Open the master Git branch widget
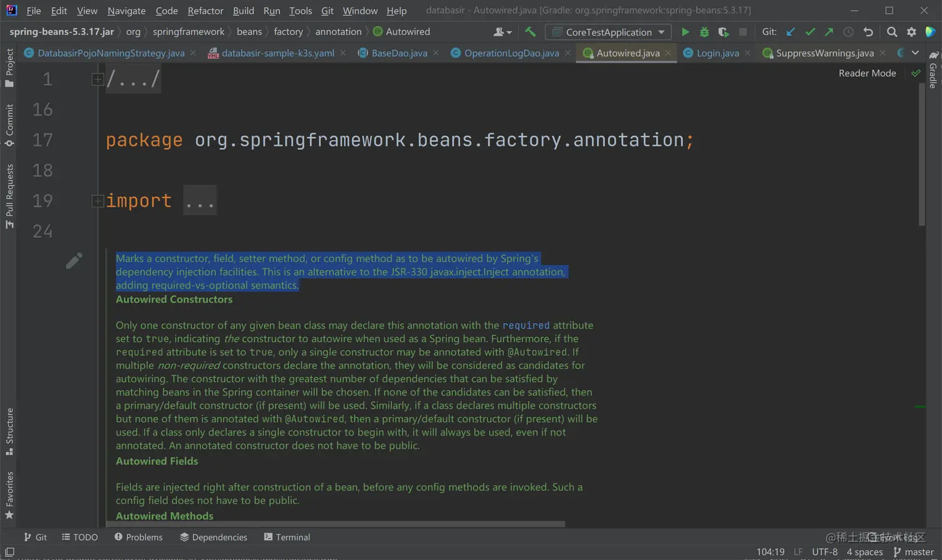Image resolution: width=942 pixels, height=560 pixels. pos(913,552)
